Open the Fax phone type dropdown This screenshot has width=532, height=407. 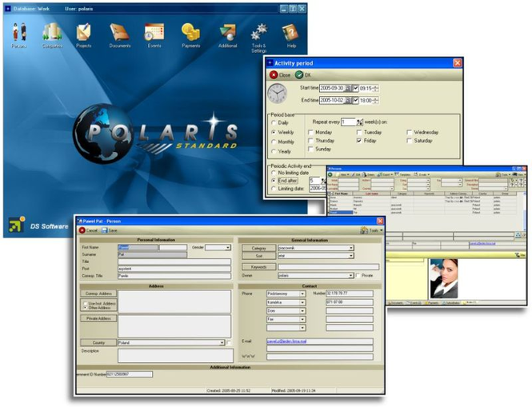pyautogui.click(x=302, y=319)
